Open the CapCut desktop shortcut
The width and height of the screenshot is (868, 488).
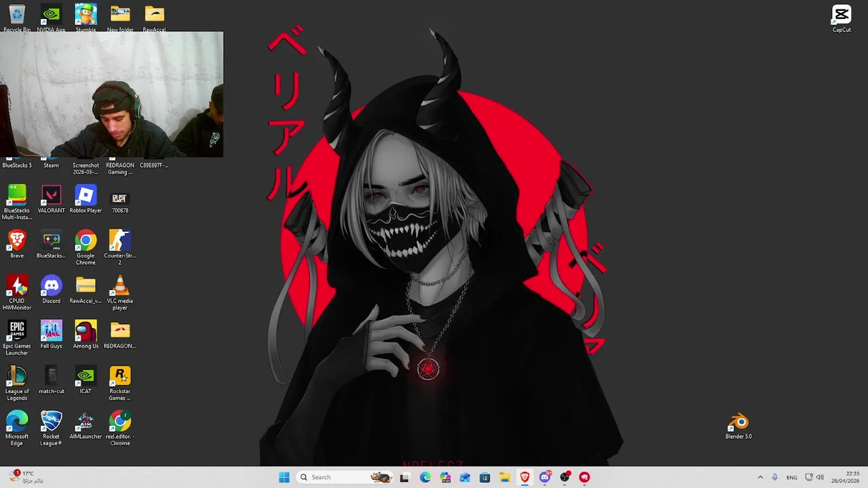842,18
